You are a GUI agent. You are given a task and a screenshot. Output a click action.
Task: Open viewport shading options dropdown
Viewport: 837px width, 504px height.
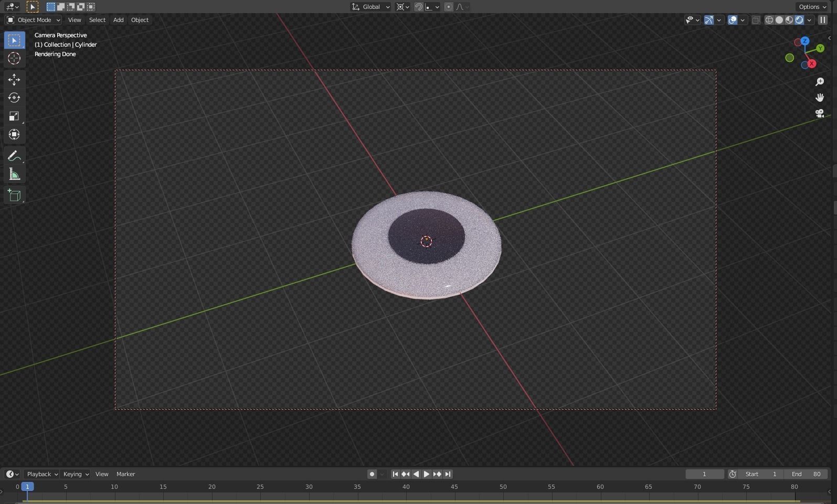809,20
